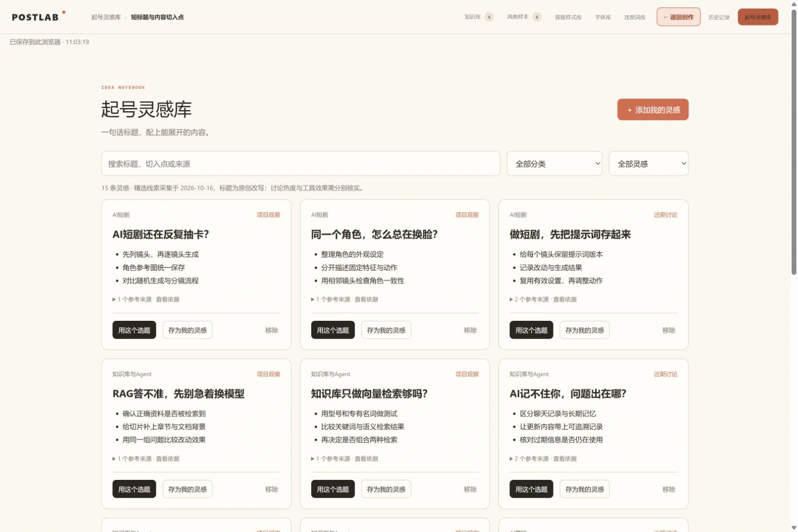Open 违禁词库 in the top navigation

[635, 17]
